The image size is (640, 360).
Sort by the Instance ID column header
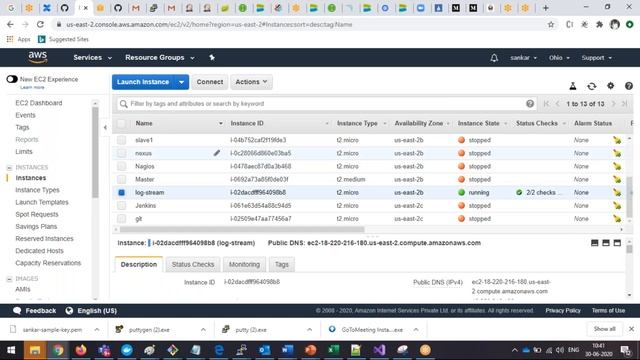(247, 123)
